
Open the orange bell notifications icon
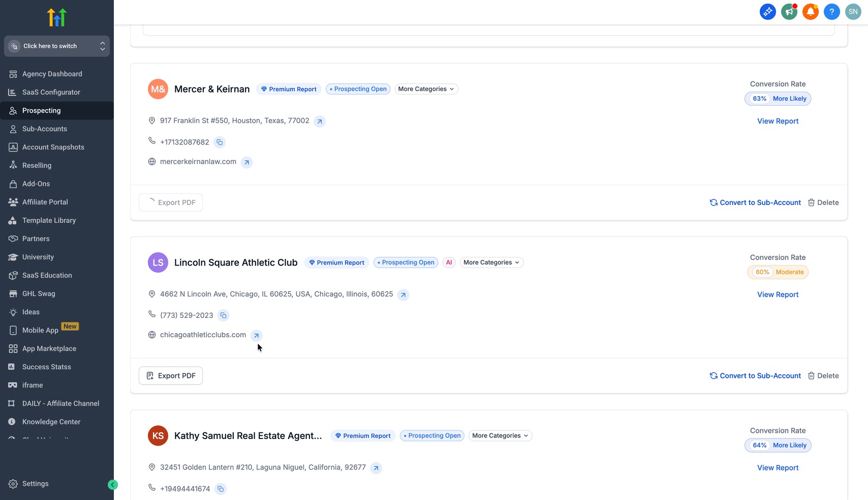click(810, 12)
